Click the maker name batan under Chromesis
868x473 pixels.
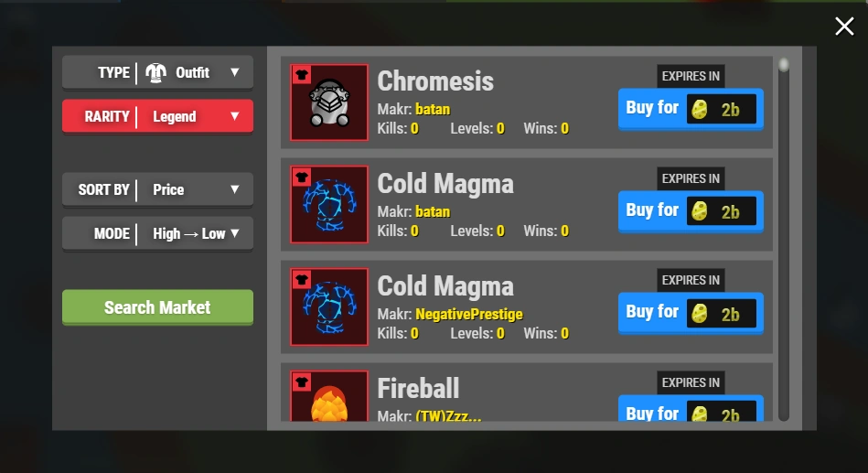click(x=433, y=109)
